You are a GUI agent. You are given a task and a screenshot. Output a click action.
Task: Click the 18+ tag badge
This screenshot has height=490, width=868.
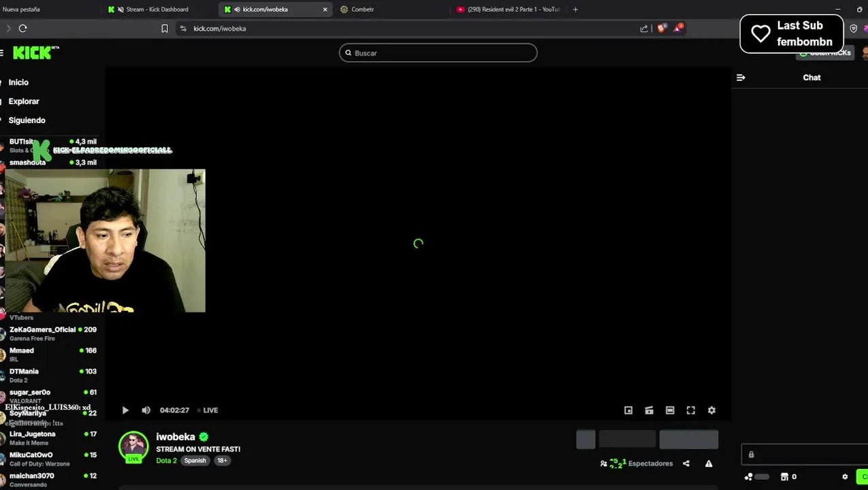click(x=222, y=461)
